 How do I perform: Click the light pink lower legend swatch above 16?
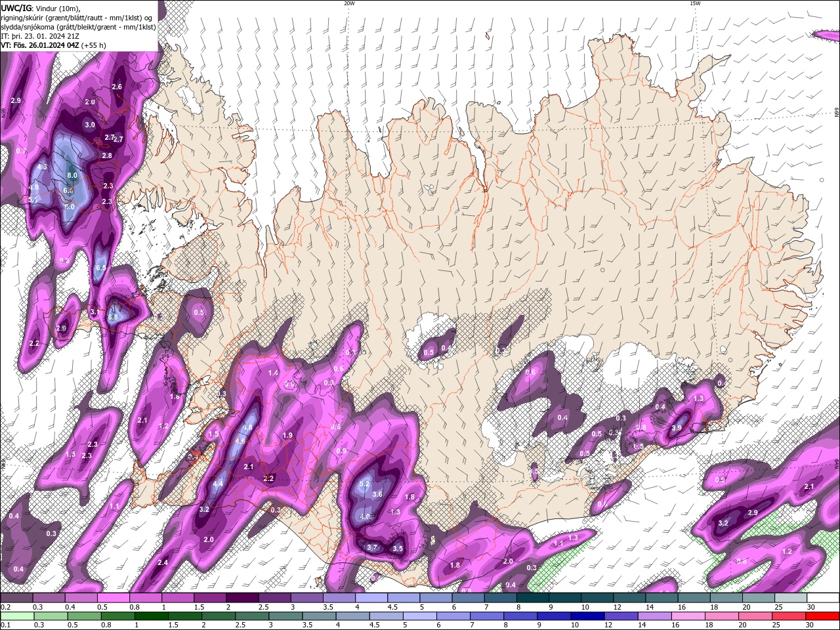(x=688, y=616)
